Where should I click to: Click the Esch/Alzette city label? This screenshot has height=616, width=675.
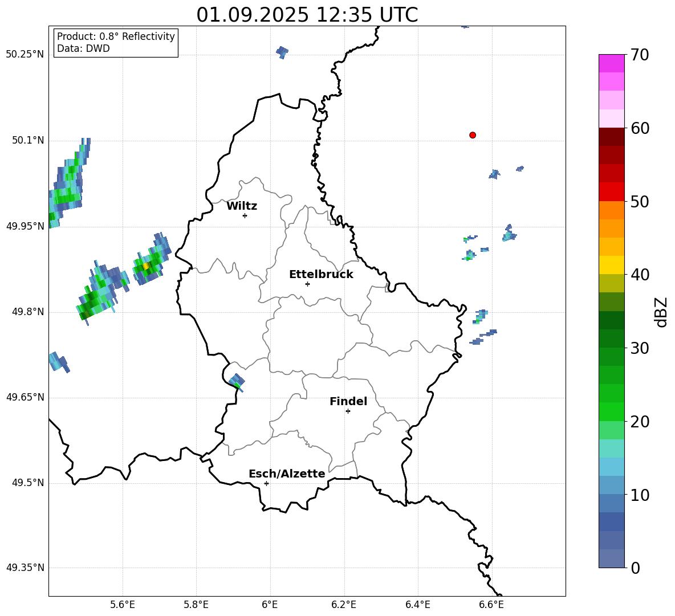[287, 474]
